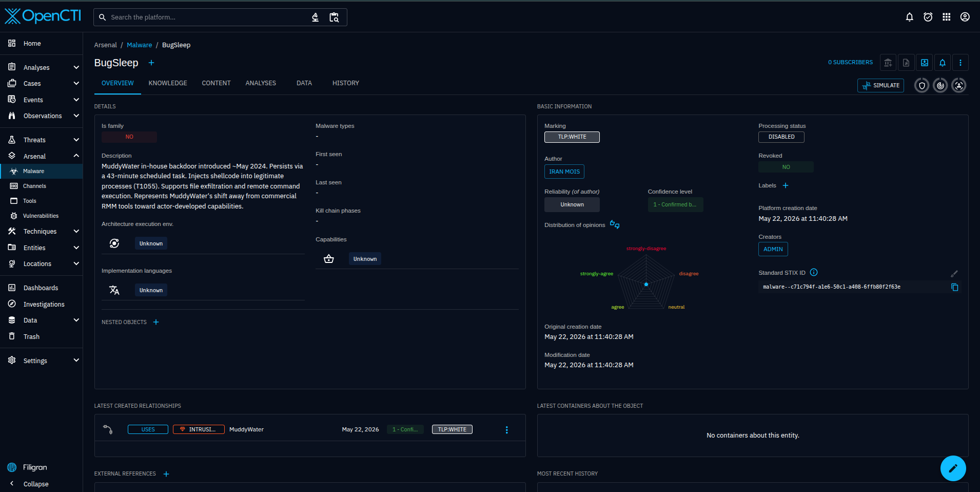The height and width of the screenshot is (492, 980).
Task: Click the floating edit pencil button
Action: tap(953, 468)
